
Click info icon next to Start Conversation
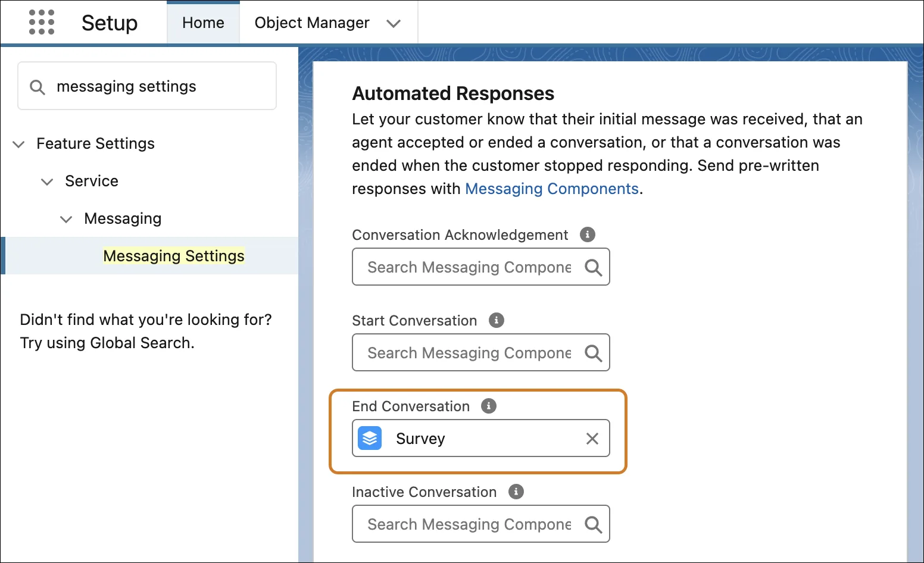click(497, 320)
